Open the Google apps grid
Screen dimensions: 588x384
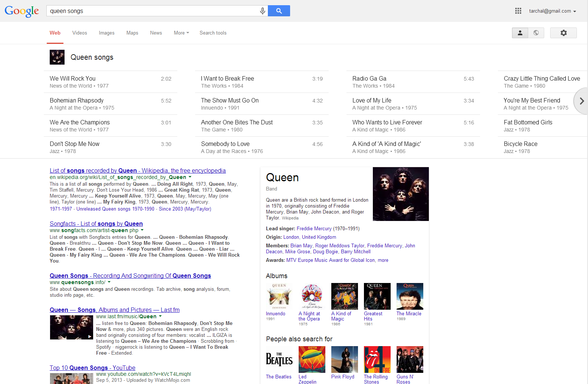pos(518,11)
